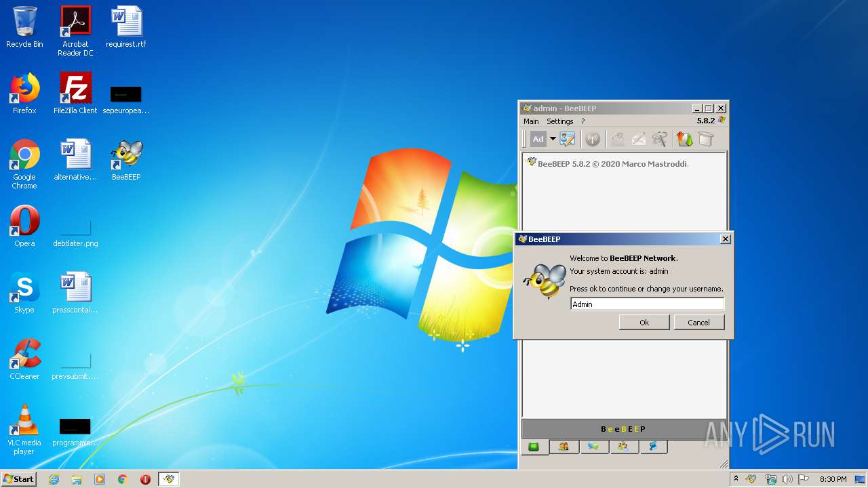This screenshot has height=488, width=868.
Task: Click the greyed-out envelope with pencil icon
Action: click(639, 139)
